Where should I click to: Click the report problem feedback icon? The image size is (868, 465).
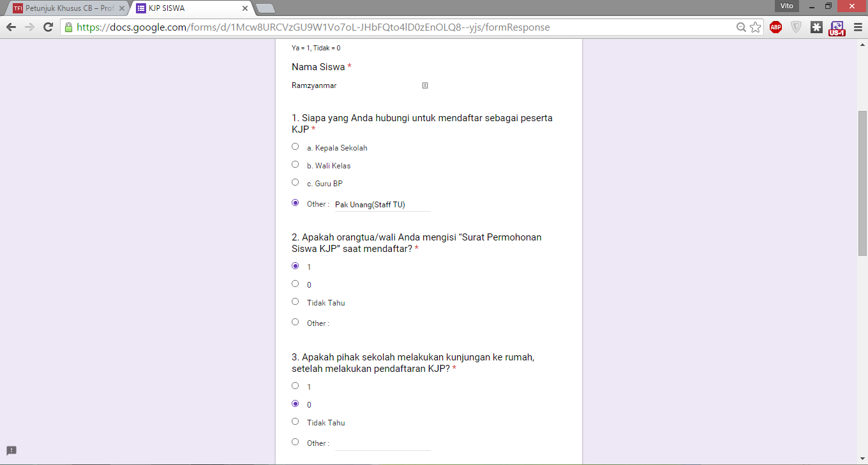pos(11,450)
